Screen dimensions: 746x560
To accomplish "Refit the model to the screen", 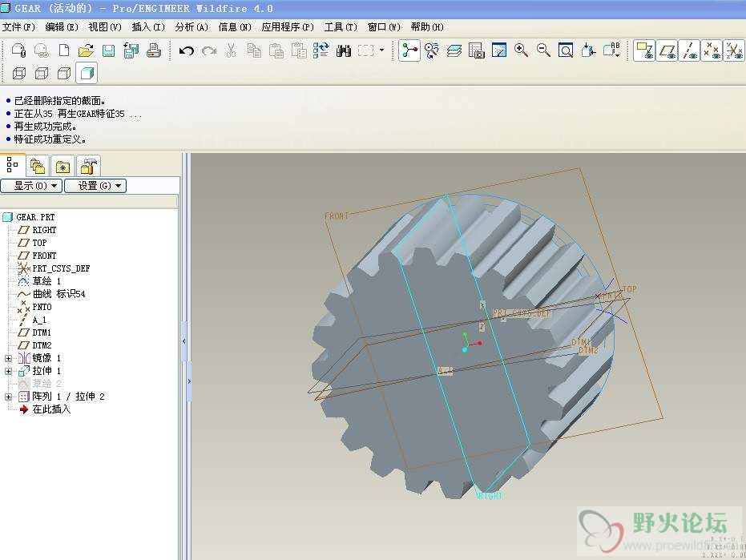I will tap(566, 50).
